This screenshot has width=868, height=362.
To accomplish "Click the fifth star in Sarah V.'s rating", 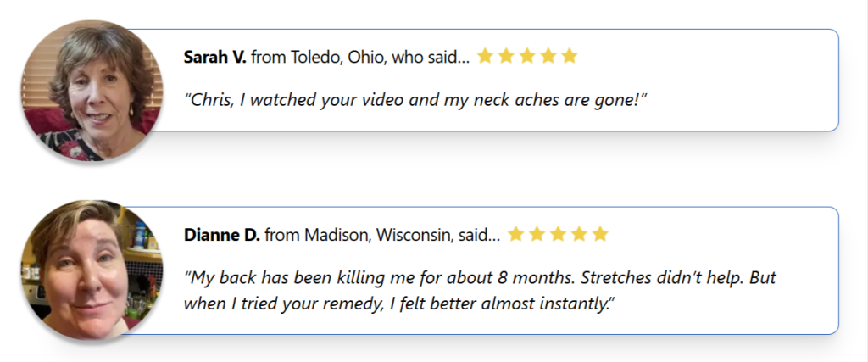I will (x=570, y=57).
